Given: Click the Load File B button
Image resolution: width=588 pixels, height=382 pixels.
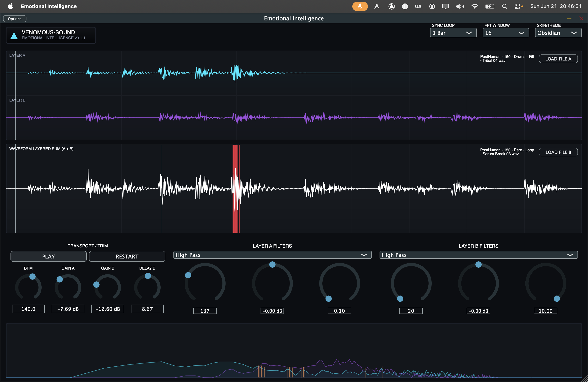Looking at the screenshot, I should pyautogui.click(x=558, y=152).
